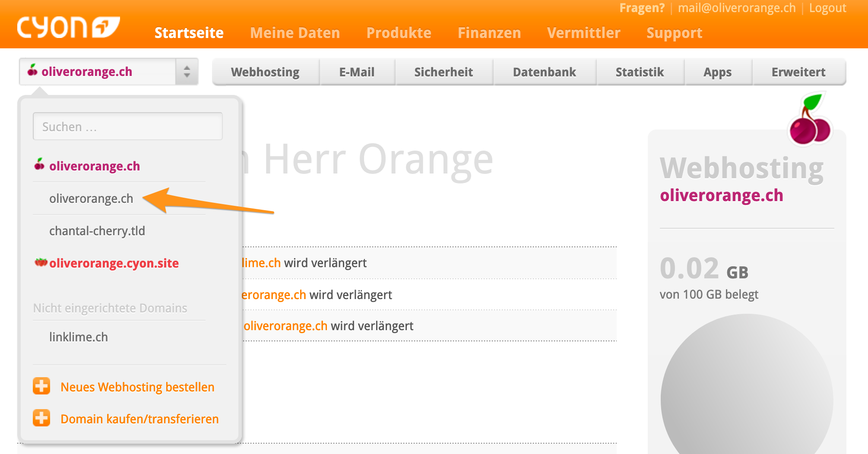Viewport: 868px width, 454px height.
Task: Click the Fragen? link
Action: (x=642, y=8)
